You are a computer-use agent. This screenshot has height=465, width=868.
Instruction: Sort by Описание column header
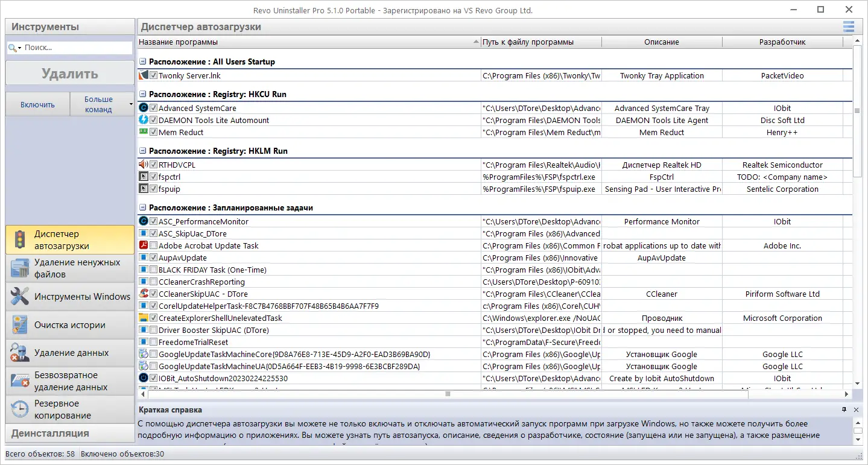pyautogui.click(x=662, y=42)
